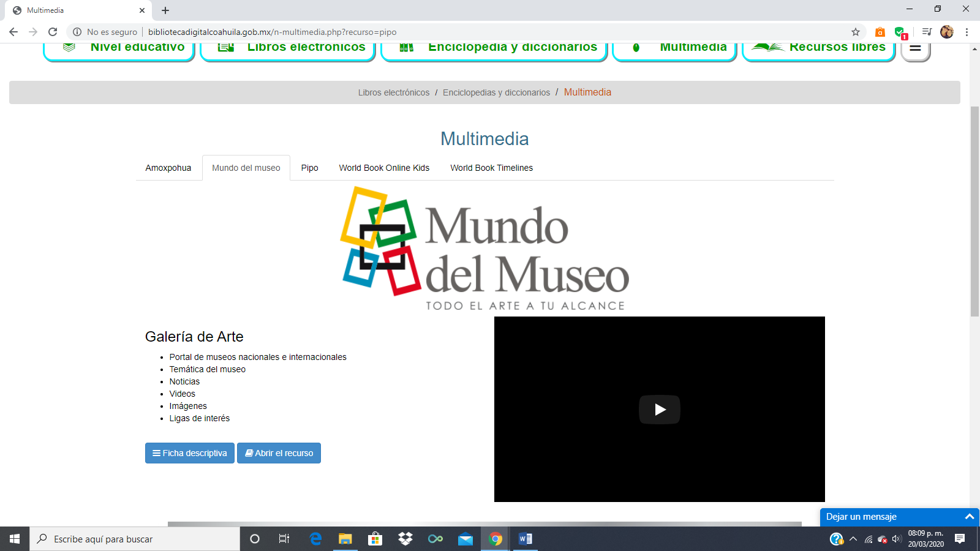Open the Microsoft Store taskbar icon
Screen dimensions: 980x551
[375, 539]
